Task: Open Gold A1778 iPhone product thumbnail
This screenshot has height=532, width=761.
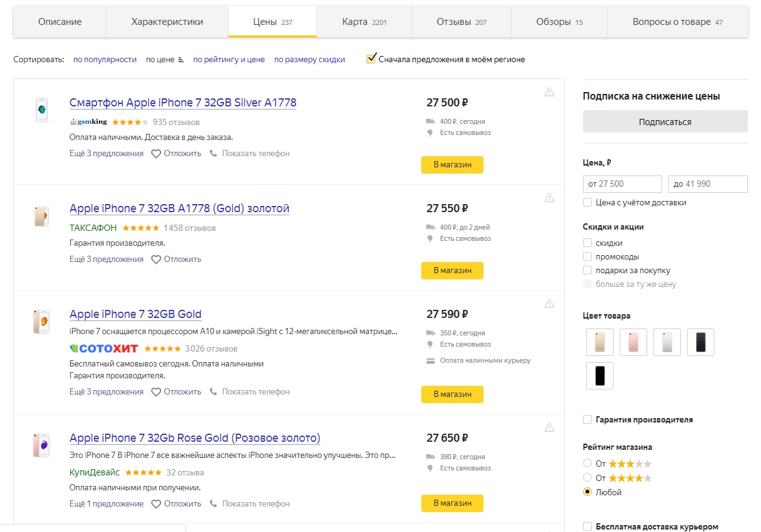Action: (x=41, y=215)
